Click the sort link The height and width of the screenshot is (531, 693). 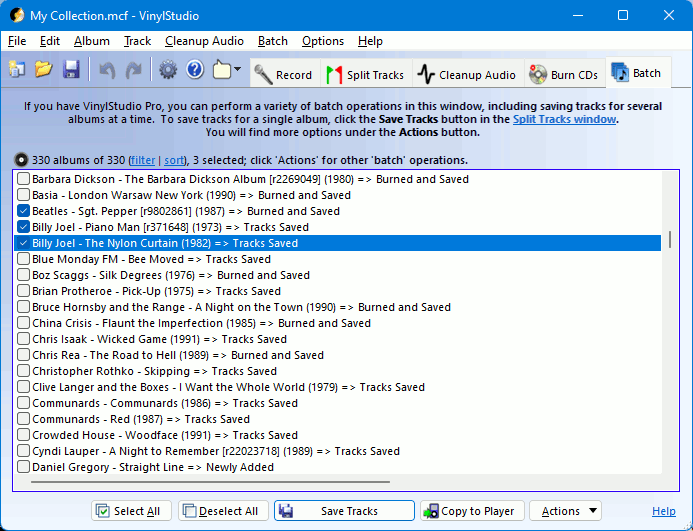174,160
